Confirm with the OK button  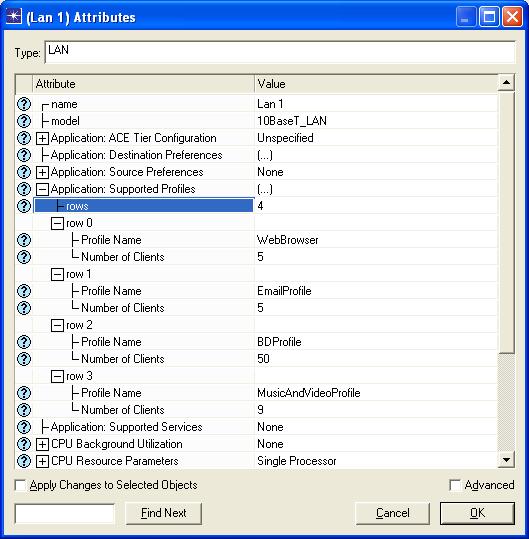click(x=477, y=513)
